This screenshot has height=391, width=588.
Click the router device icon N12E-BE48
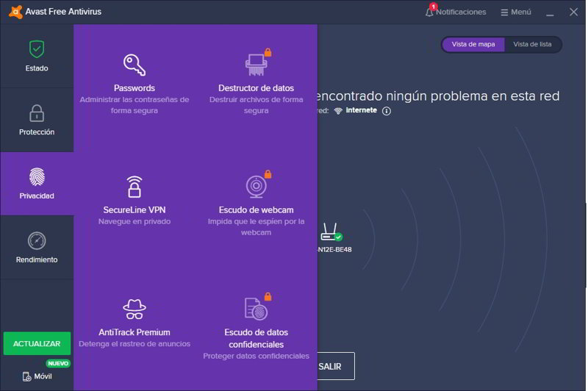click(x=331, y=232)
